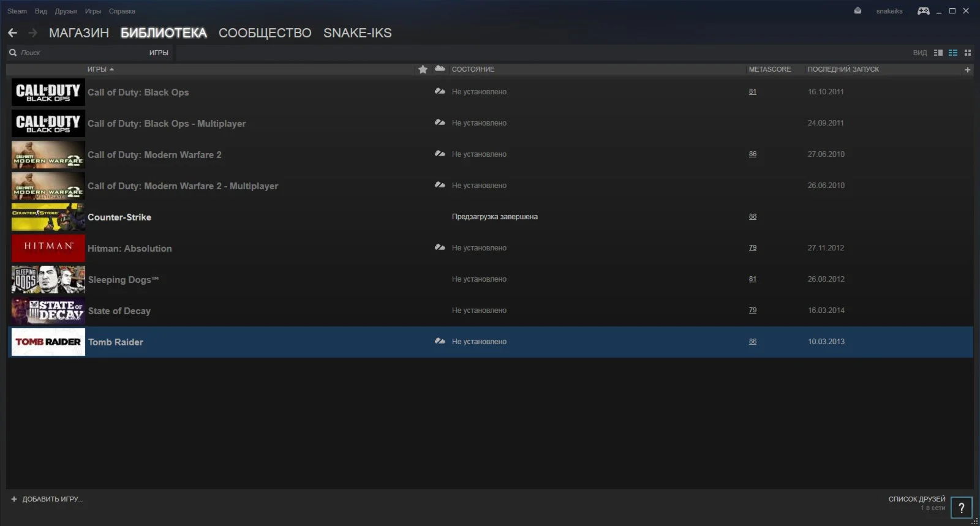Viewport: 980px width, 526px height.
Task: Go back with the left arrow
Action: click(12, 33)
